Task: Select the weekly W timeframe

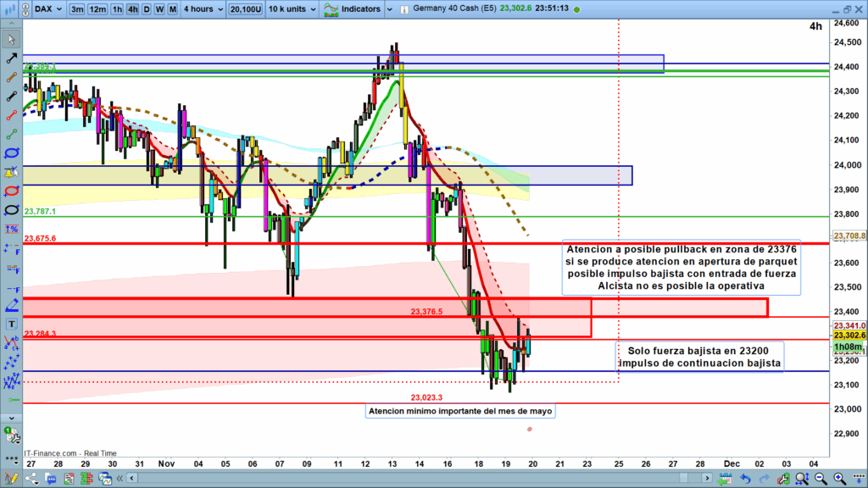Action: click(159, 9)
